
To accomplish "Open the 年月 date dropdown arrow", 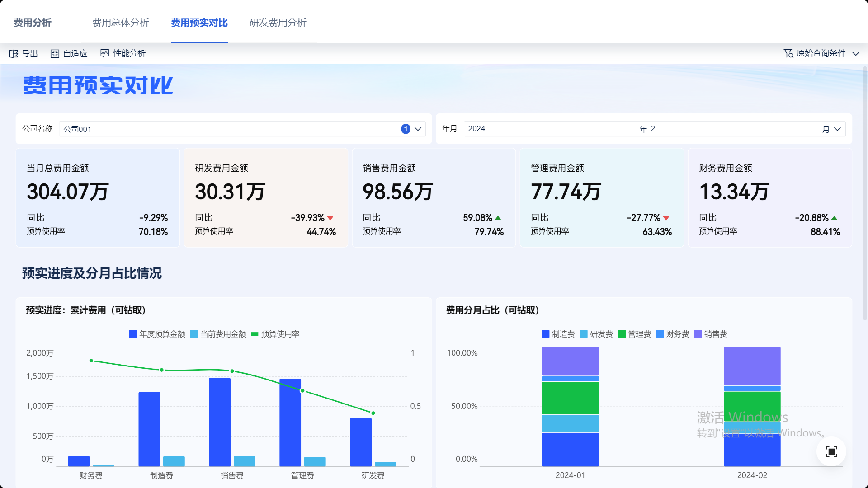I will tap(837, 129).
